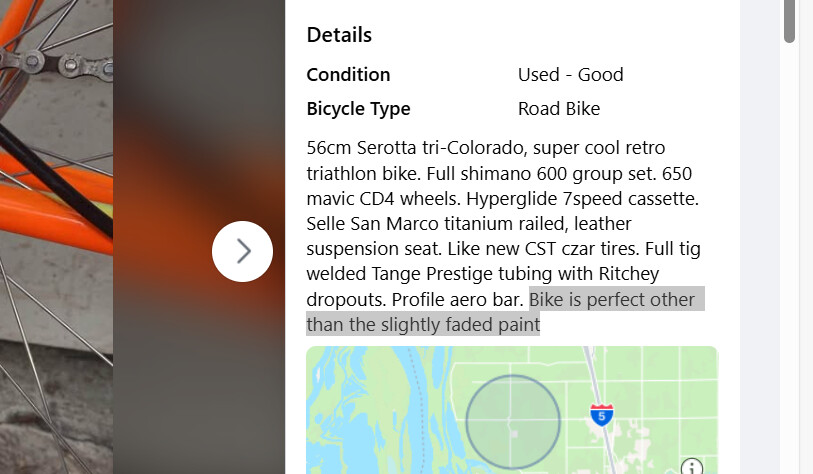Image resolution: width=813 pixels, height=474 pixels.
Task: Click the Interstate 5 shield on map
Action: (x=601, y=415)
